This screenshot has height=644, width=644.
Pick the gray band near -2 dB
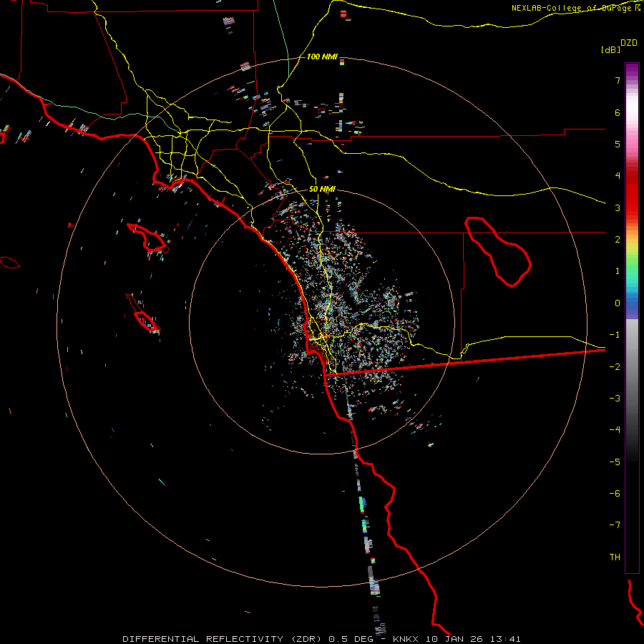pos(632,366)
